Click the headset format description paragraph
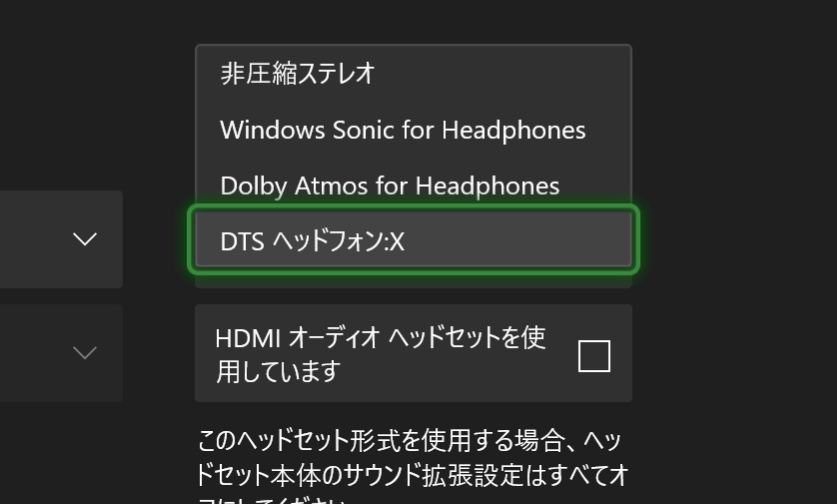This screenshot has width=837, height=504. pyautogui.click(x=412, y=466)
